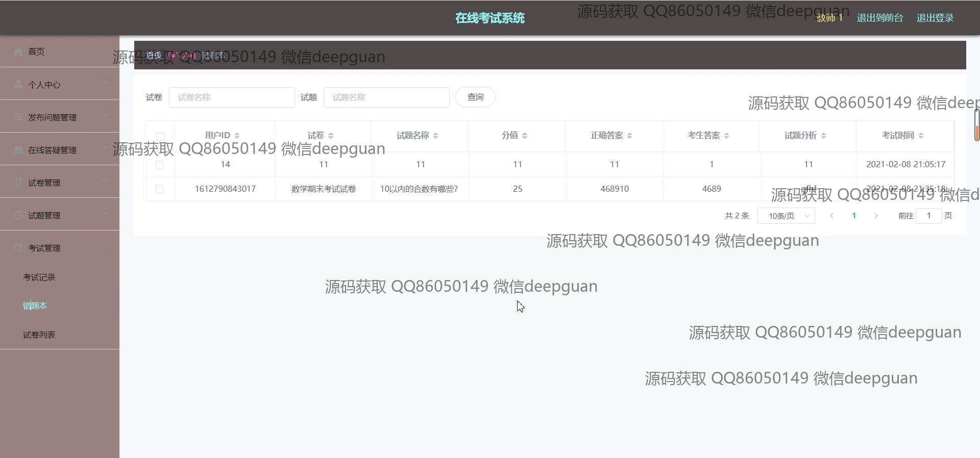This screenshot has height=458, width=980.
Task: Click the 退出到前台 link
Action: coord(880,18)
